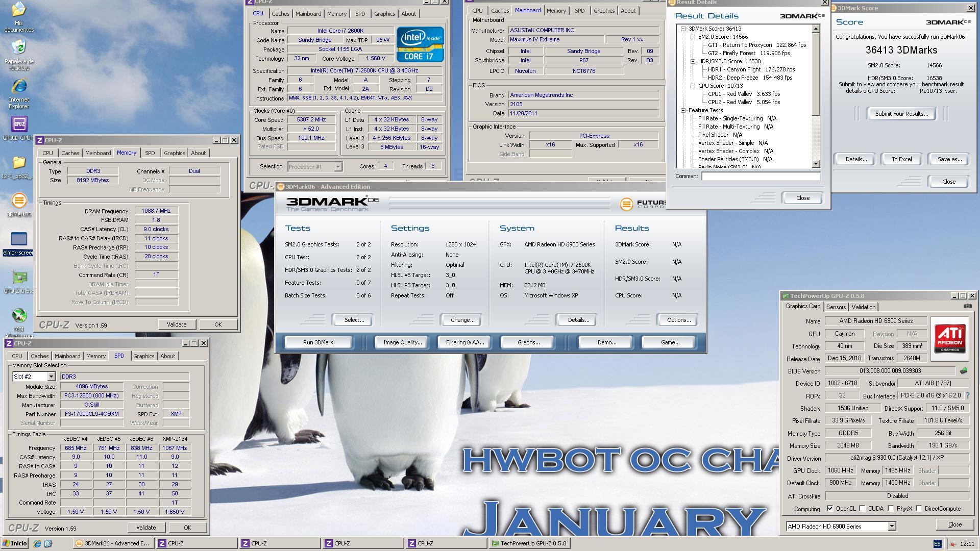Toggle CUDA checkbox in GPU-Z
The image size is (980, 551).
[862, 509]
